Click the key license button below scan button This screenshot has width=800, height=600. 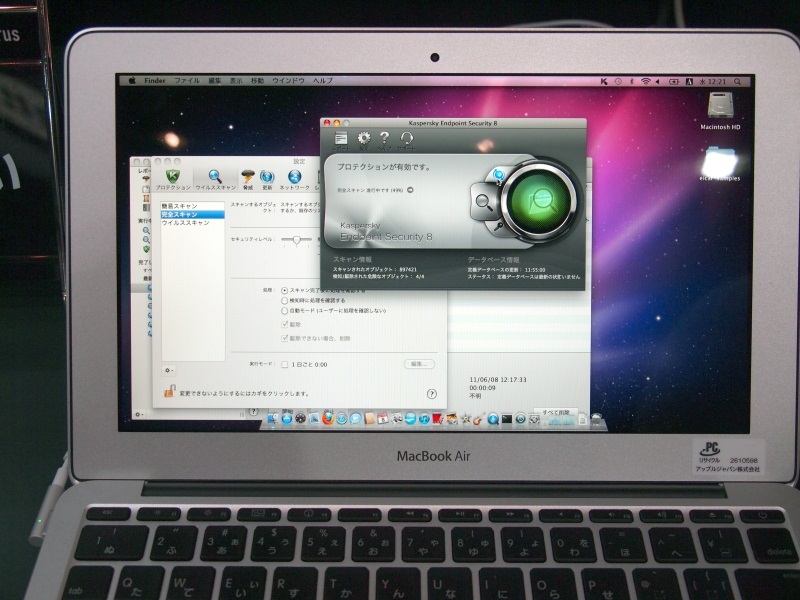click(x=498, y=227)
